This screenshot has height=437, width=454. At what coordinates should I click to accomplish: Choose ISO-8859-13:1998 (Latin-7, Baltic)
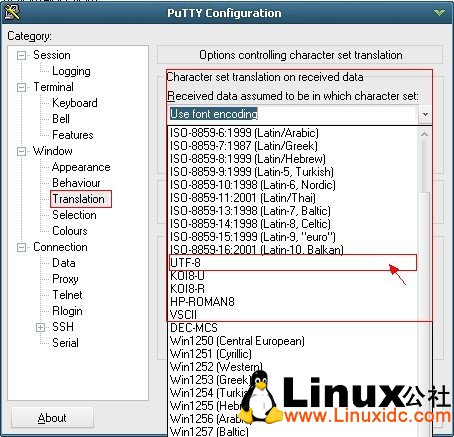pyautogui.click(x=293, y=211)
